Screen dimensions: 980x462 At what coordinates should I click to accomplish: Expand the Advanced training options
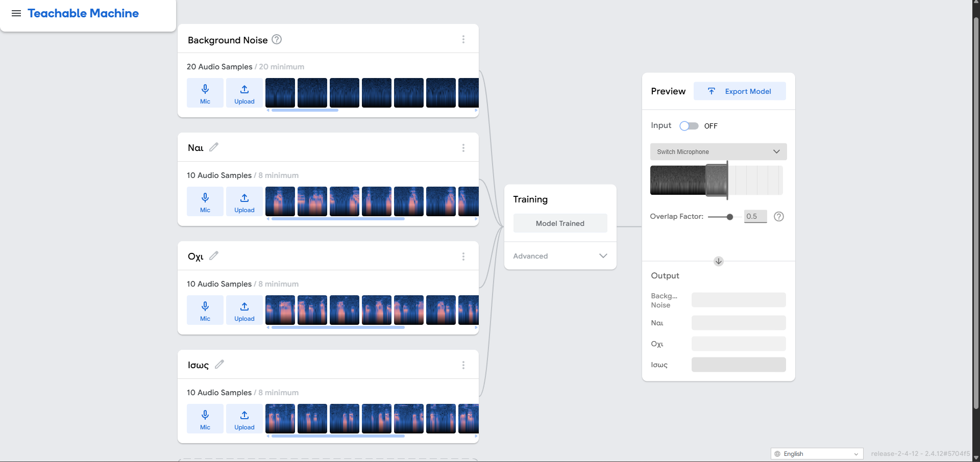[x=560, y=256]
